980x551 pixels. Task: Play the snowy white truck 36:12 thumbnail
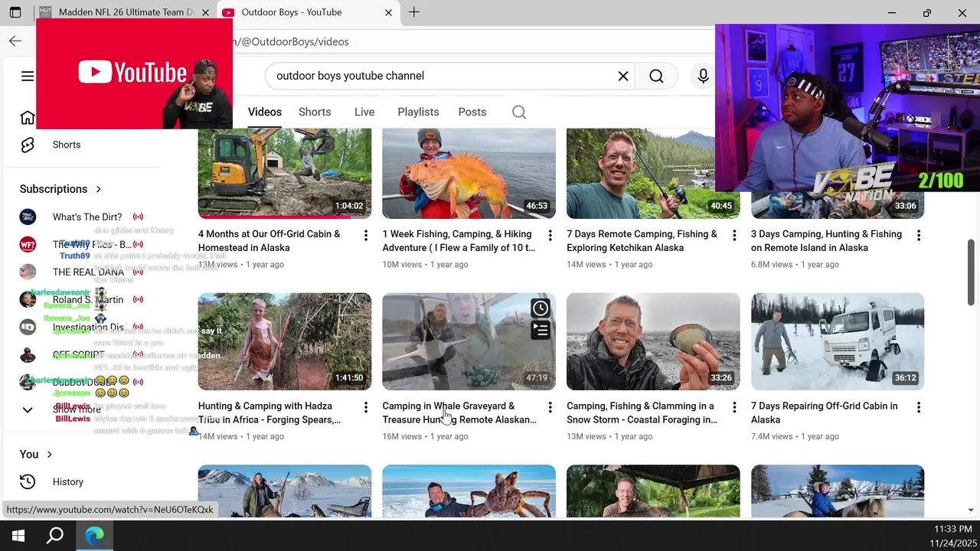coord(838,341)
